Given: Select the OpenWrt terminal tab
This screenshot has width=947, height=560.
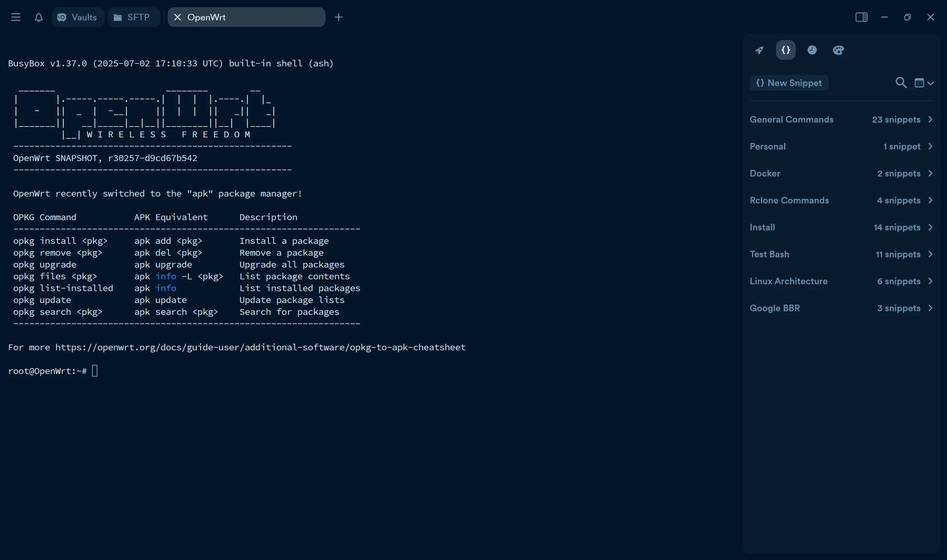Looking at the screenshot, I should click(247, 17).
